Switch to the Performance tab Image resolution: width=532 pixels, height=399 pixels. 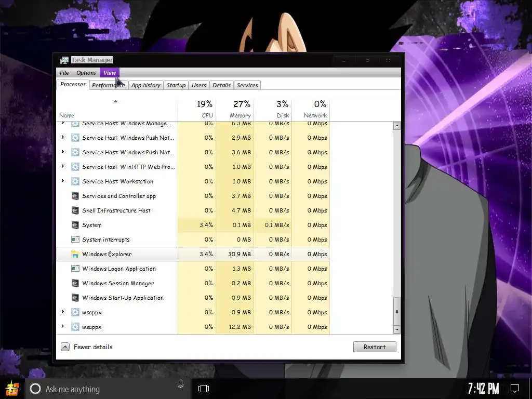[108, 85]
